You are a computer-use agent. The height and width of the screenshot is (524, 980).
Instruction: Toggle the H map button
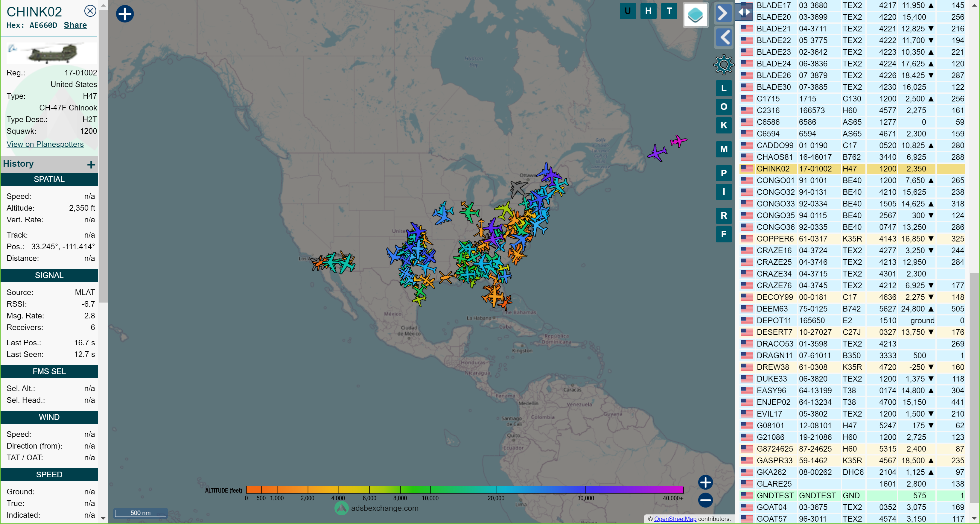point(648,11)
